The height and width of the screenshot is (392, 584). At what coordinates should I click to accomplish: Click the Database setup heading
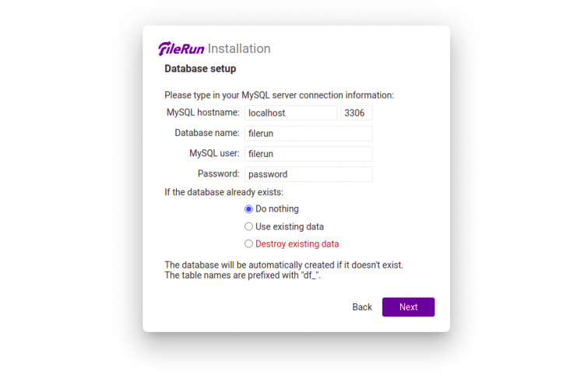pyautogui.click(x=200, y=69)
